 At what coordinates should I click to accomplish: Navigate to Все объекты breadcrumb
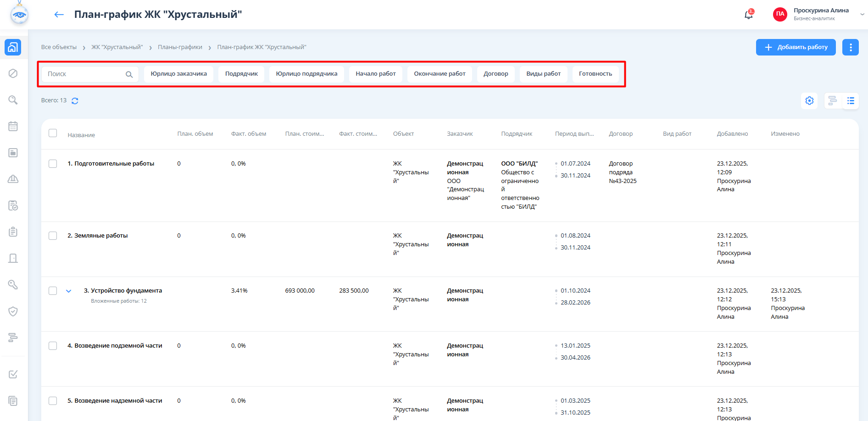[x=59, y=47]
